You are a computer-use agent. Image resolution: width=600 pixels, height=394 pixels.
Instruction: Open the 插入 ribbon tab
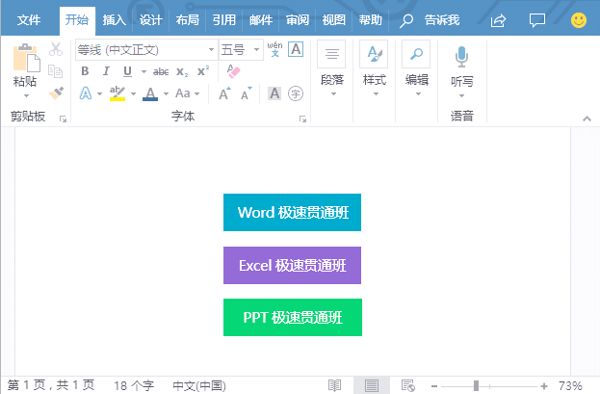click(x=114, y=20)
